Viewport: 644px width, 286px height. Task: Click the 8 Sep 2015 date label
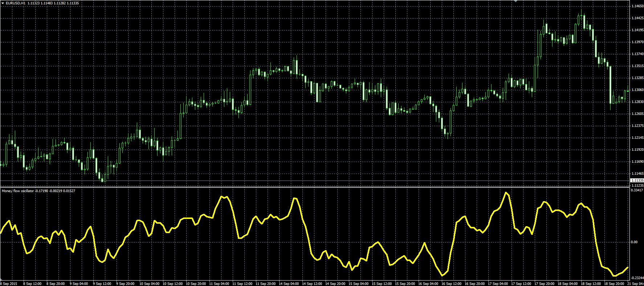9,284
